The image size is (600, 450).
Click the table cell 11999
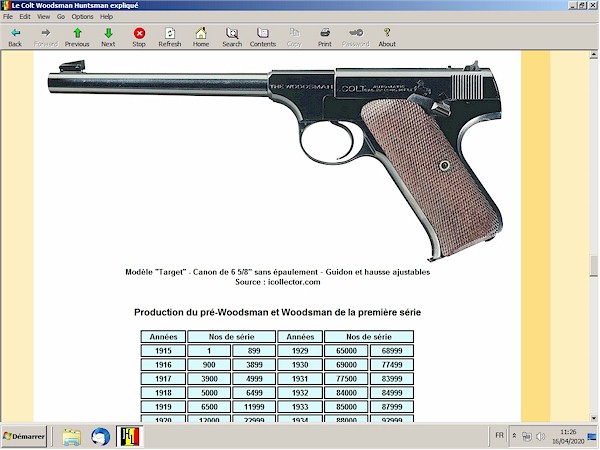[x=254, y=406]
